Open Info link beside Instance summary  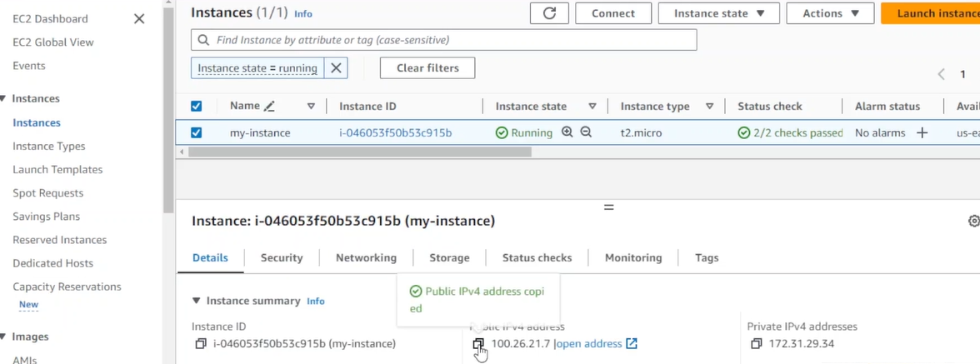click(316, 301)
